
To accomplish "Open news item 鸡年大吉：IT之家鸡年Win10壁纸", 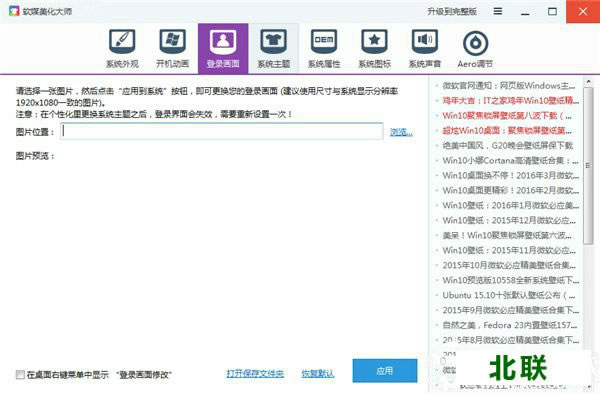I will [510, 101].
